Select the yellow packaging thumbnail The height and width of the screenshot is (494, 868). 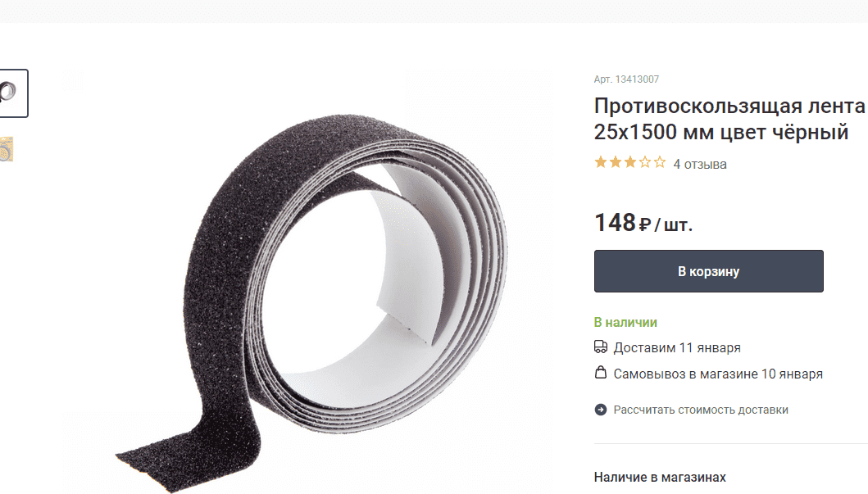point(6,149)
